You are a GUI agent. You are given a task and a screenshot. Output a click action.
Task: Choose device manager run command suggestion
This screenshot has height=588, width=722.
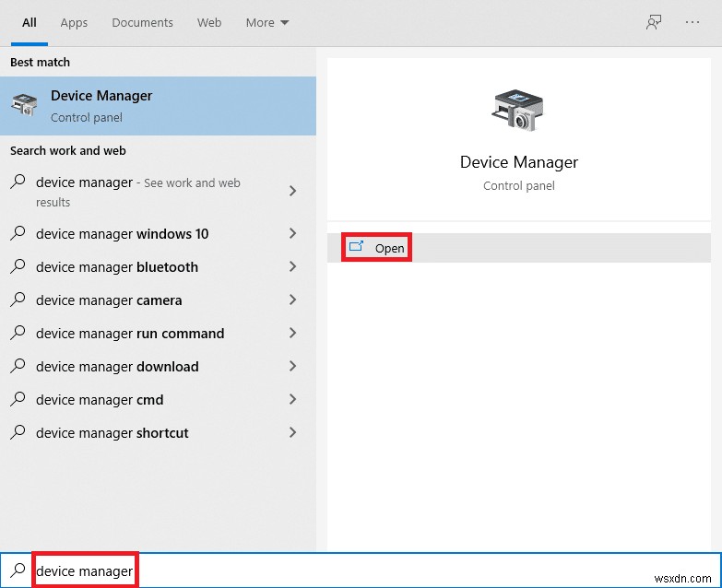[130, 334]
